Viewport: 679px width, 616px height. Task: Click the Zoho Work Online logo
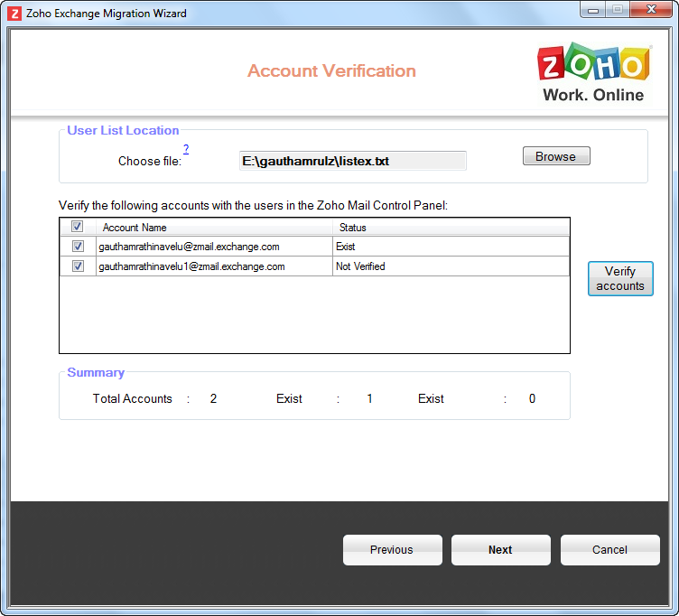(x=593, y=73)
